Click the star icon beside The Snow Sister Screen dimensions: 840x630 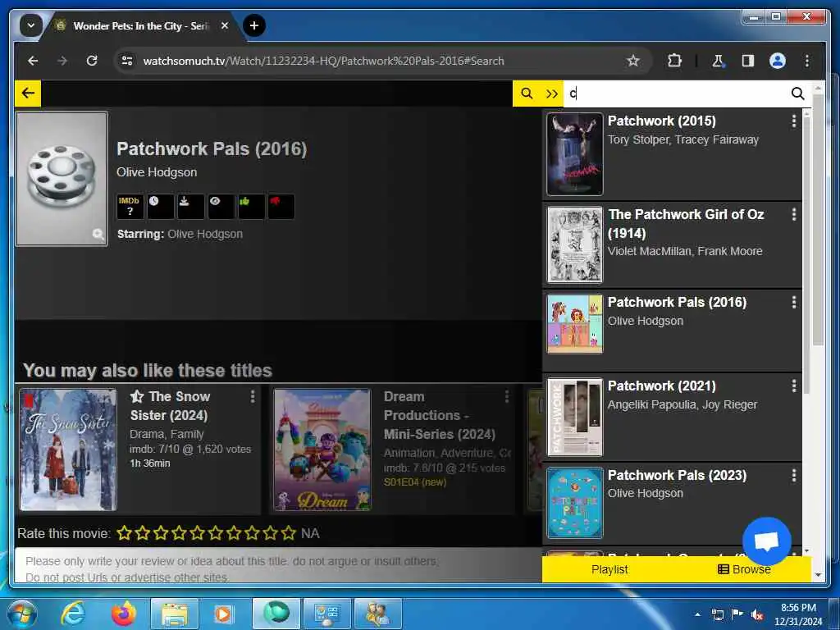click(137, 396)
